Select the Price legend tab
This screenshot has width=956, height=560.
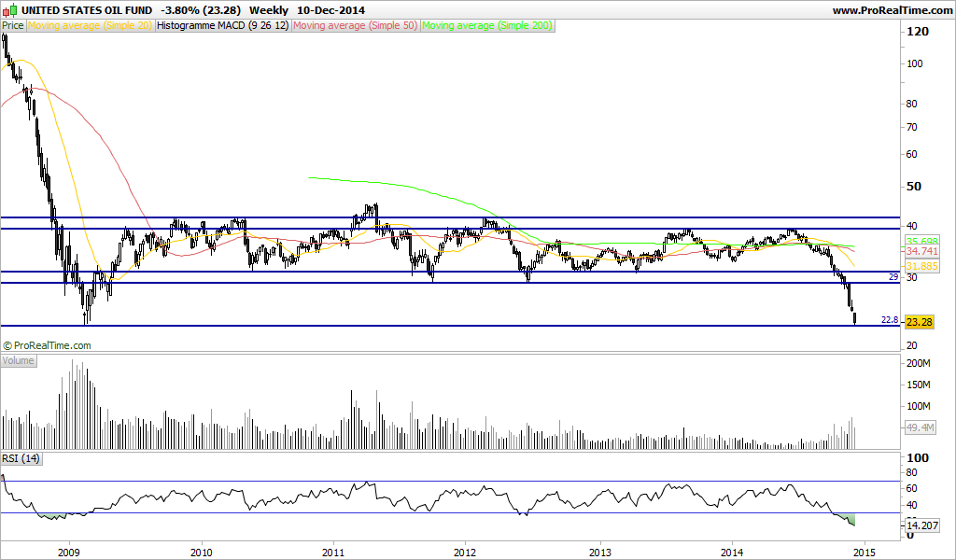pos(13,25)
